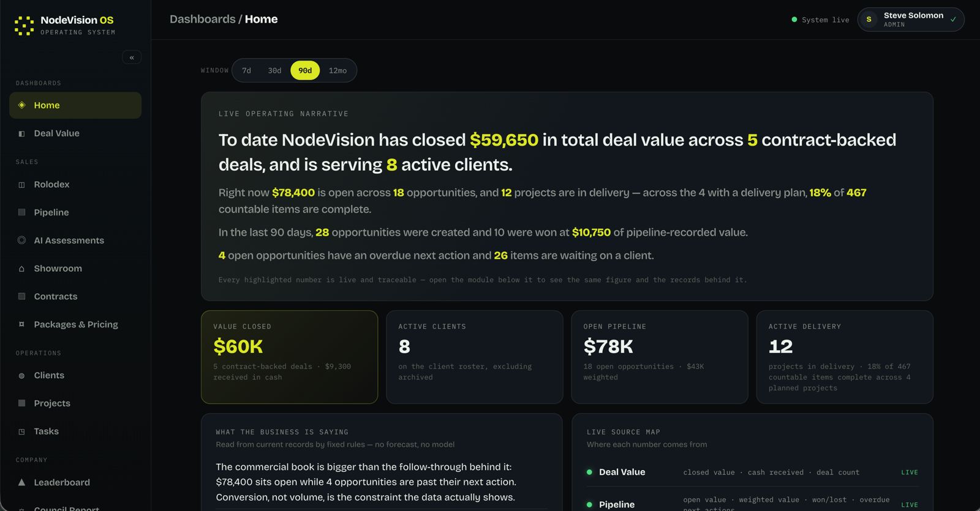Open Deal Value row in Live Source Map
Viewport: 980px width, 511px height.
pos(752,472)
